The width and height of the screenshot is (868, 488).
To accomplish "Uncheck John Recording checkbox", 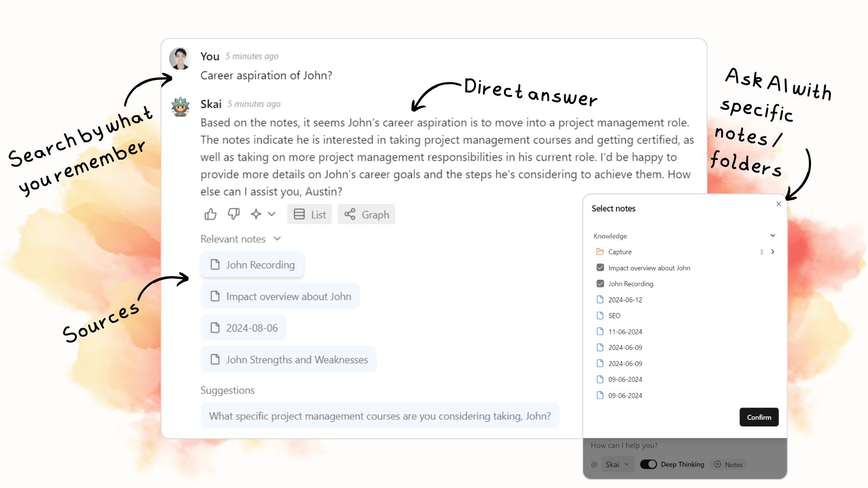I will pyautogui.click(x=600, y=283).
